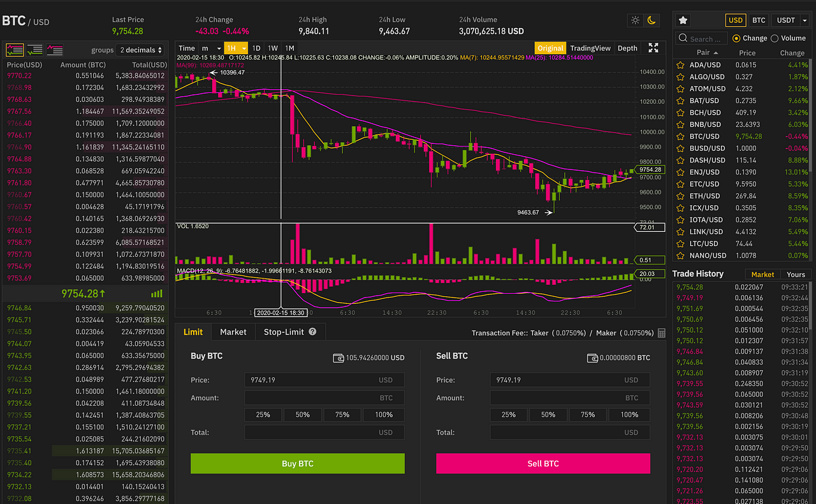Show favorites star filter in pairs panel
Screen dimensions: 816x504
pyautogui.click(x=683, y=20)
